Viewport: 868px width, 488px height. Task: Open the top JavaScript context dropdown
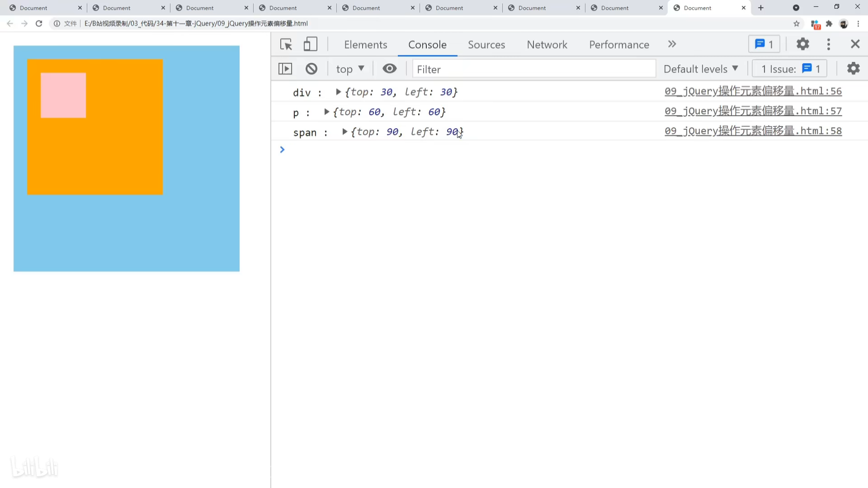click(x=350, y=69)
